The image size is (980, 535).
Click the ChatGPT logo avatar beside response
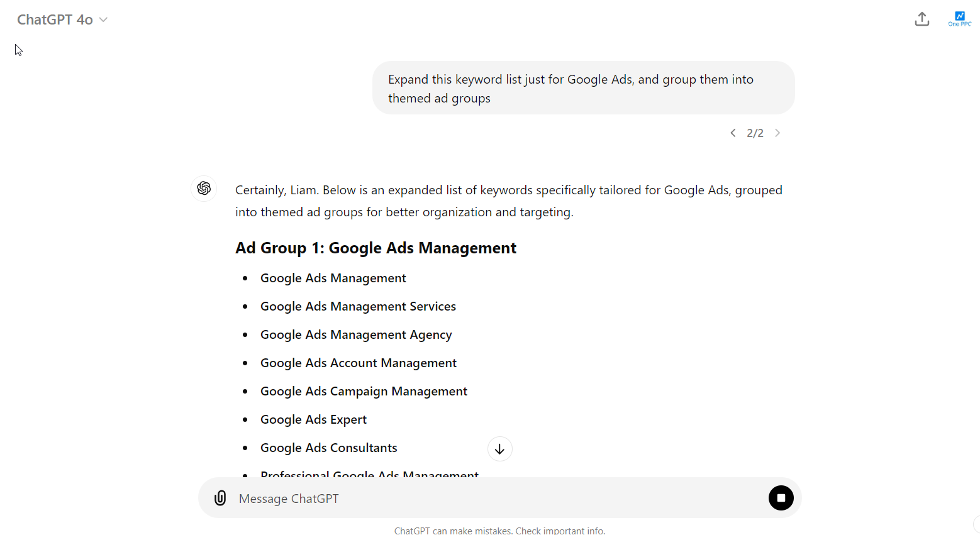click(204, 188)
